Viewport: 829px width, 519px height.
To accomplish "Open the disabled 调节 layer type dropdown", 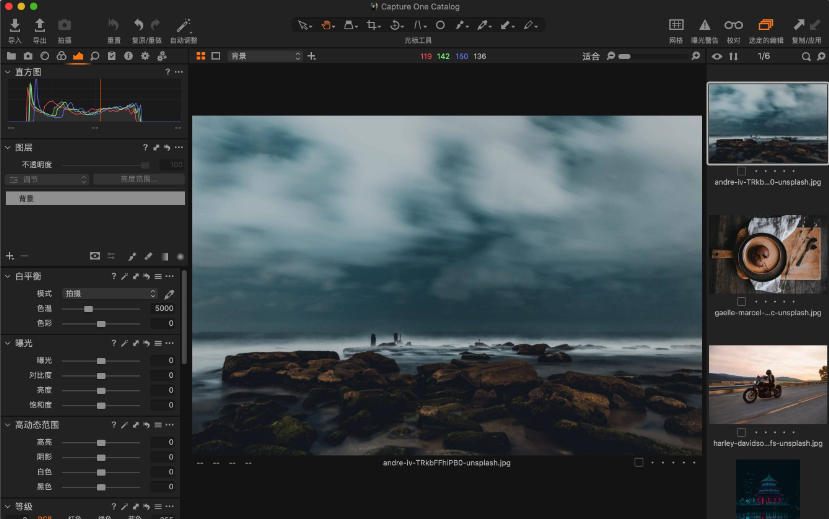I will pos(47,180).
